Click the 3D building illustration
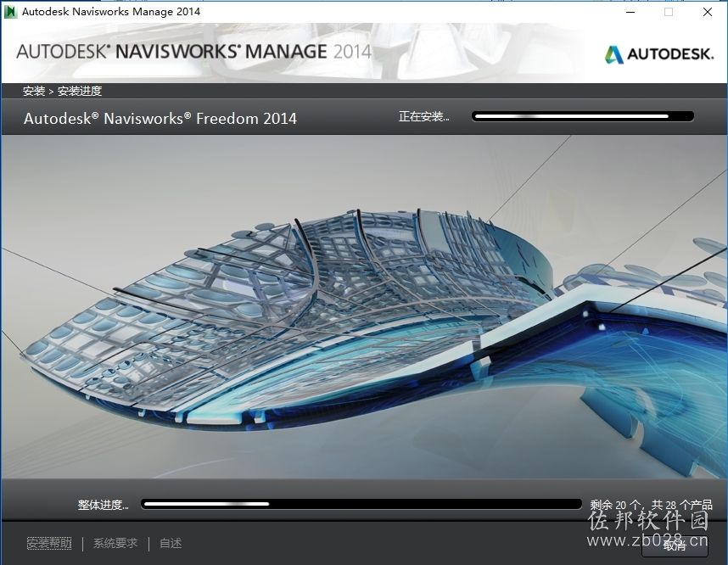The image size is (728, 565). pyautogui.click(x=364, y=306)
